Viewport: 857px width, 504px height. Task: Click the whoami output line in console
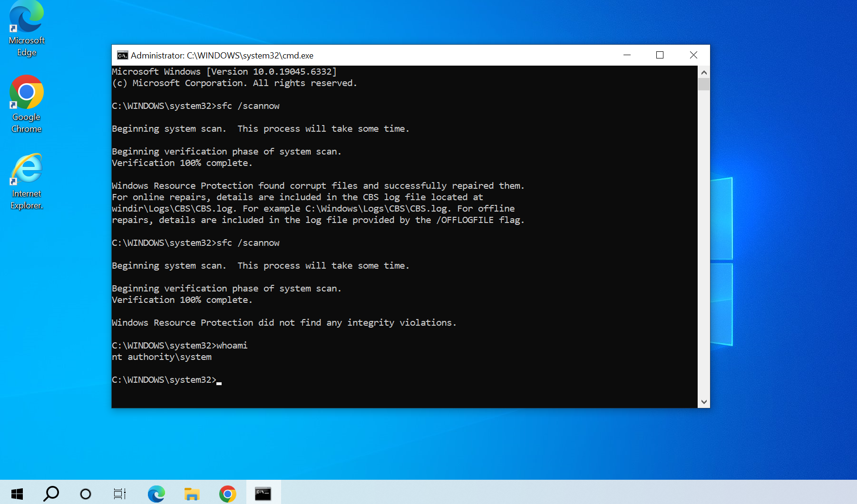coord(162,357)
